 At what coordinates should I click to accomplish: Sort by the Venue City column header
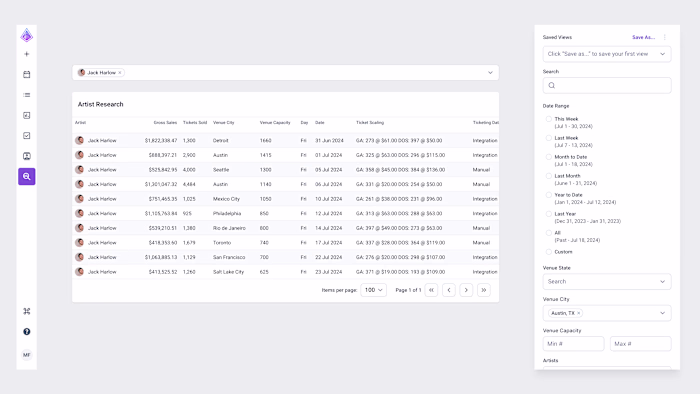[x=224, y=123]
